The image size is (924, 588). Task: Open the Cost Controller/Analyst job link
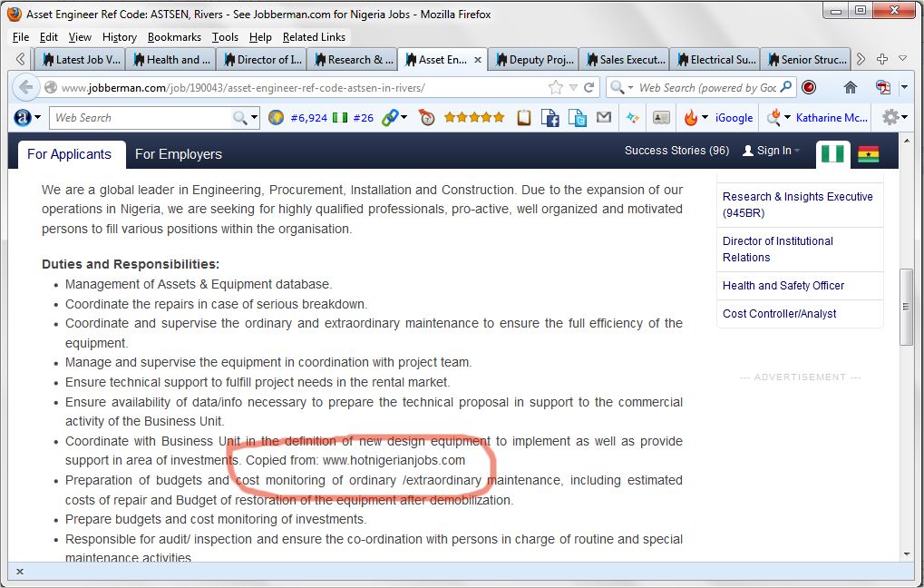779,314
